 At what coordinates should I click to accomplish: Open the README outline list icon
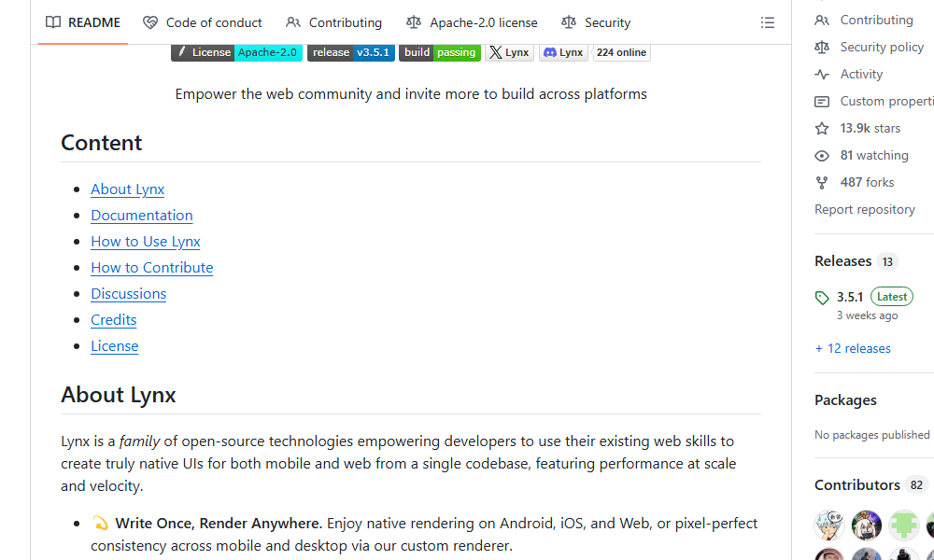point(767,22)
